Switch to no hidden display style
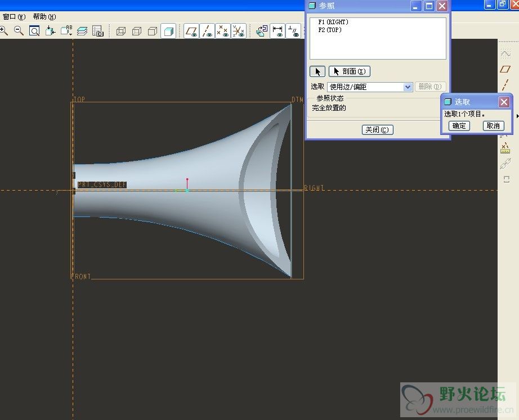 [152, 31]
